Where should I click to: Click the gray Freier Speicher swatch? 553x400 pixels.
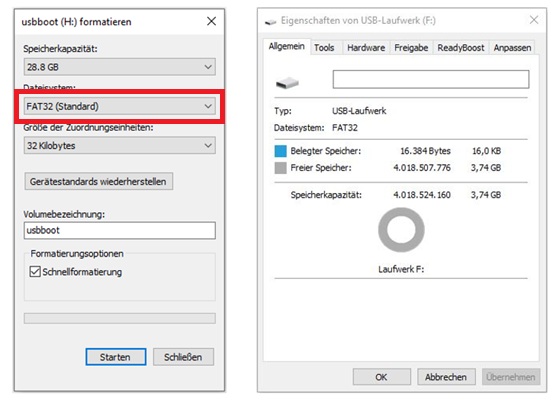point(280,168)
